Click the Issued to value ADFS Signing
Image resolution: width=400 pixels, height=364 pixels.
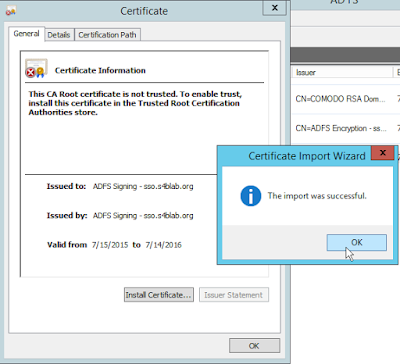click(143, 186)
